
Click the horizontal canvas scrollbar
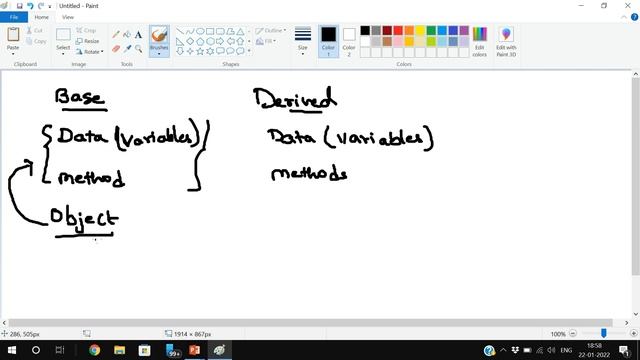click(310, 322)
